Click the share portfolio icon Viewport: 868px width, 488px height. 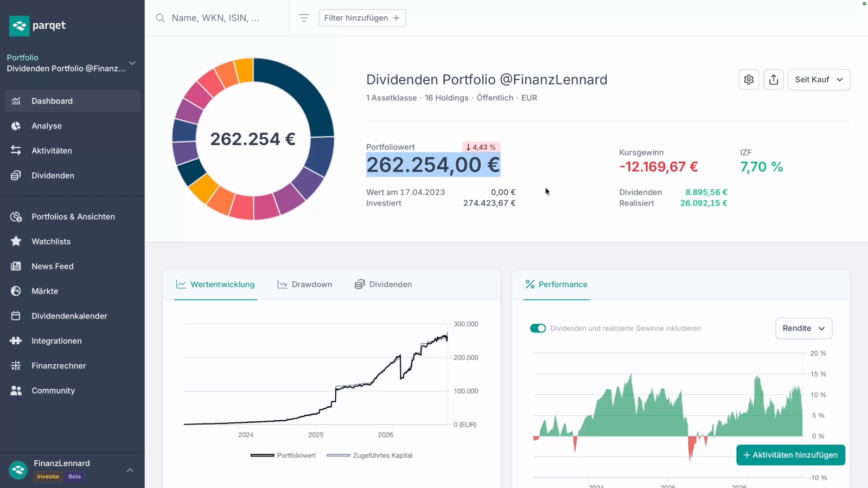point(774,80)
